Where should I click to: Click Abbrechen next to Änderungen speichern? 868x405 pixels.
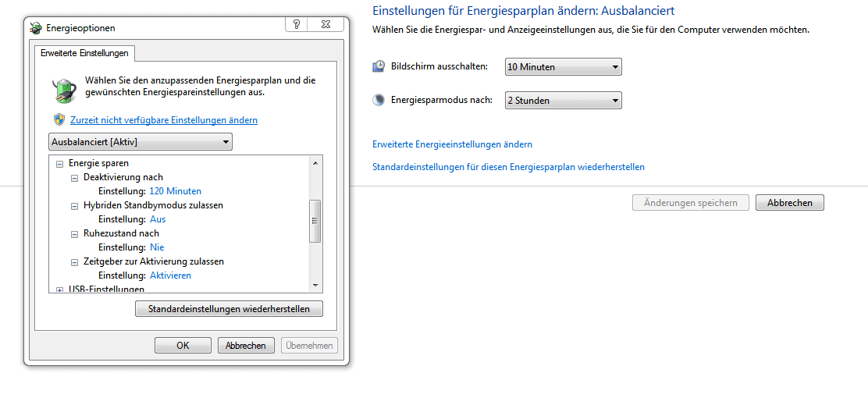coord(790,203)
